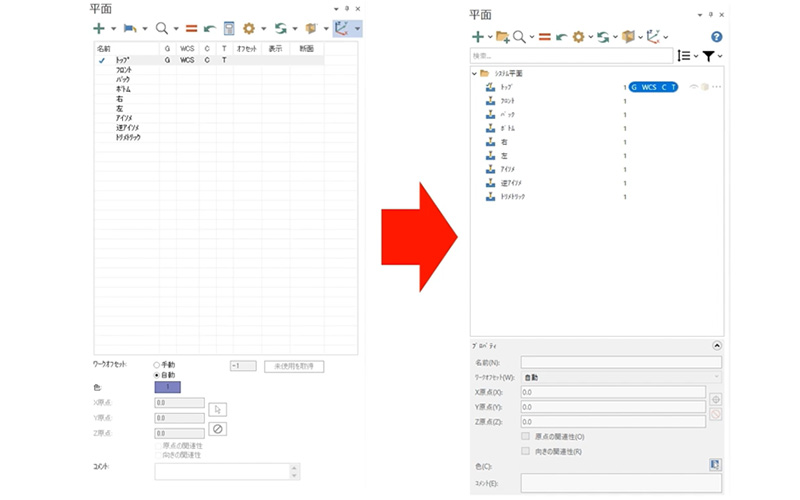
Task: Select the 自動 work offset radio button
Action: tap(157, 375)
